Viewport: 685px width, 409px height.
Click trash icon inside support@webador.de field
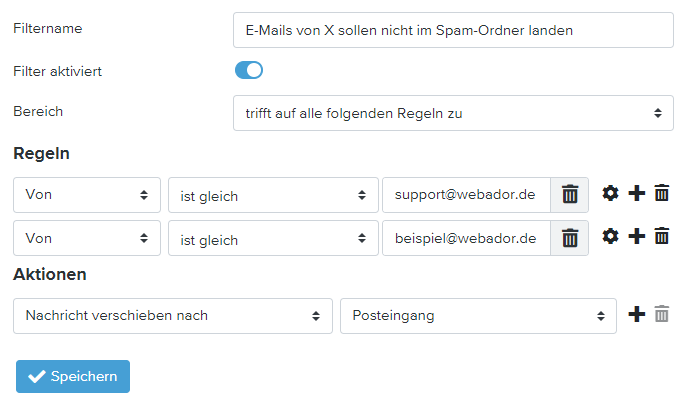pos(570,195)
